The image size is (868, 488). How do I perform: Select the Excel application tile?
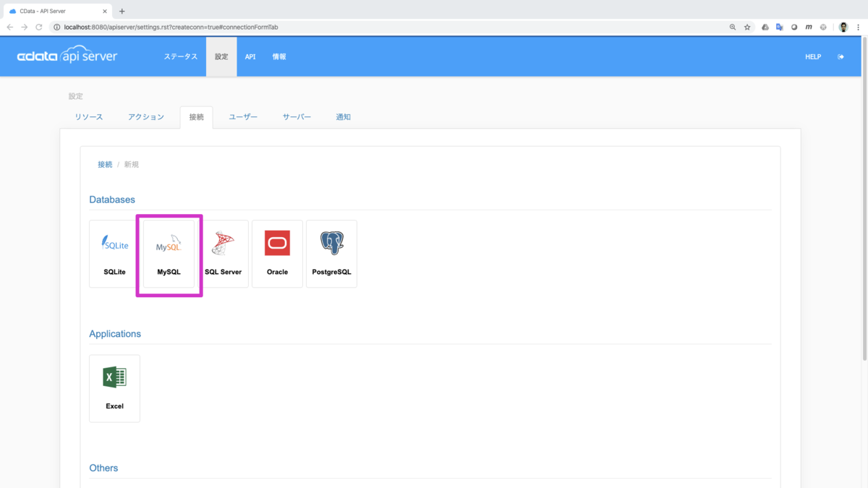pyautogui.click(x=114, y=388)
